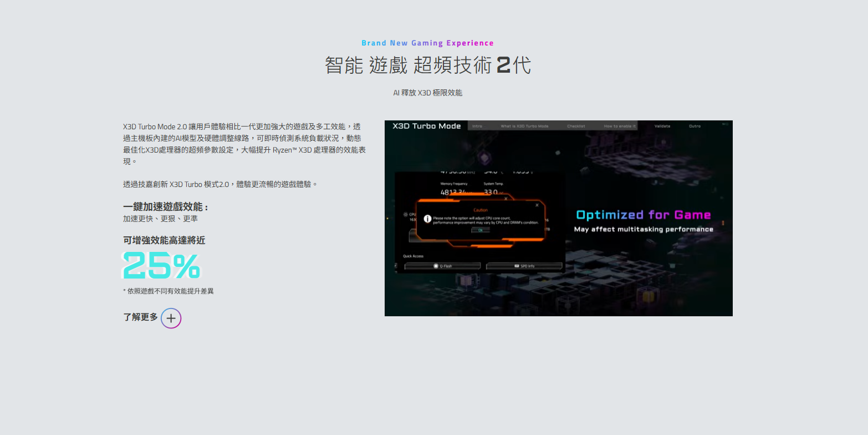
Task: Click the paragraph starting X3D Turbo Mode 2.0 讓用戶
Action: [244, 144]
